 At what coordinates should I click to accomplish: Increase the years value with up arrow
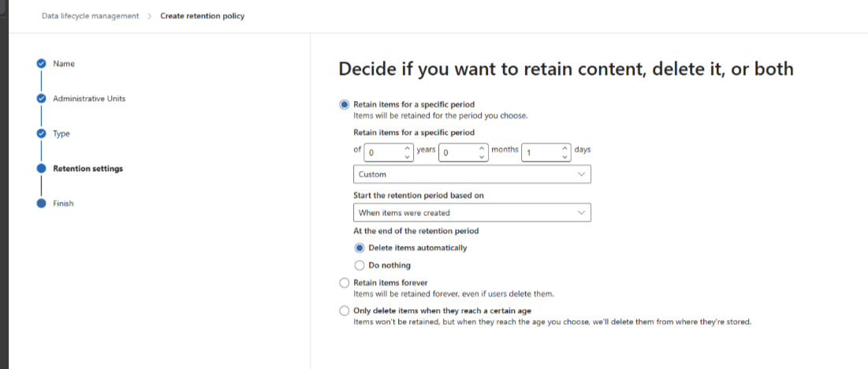pos(408,148)
